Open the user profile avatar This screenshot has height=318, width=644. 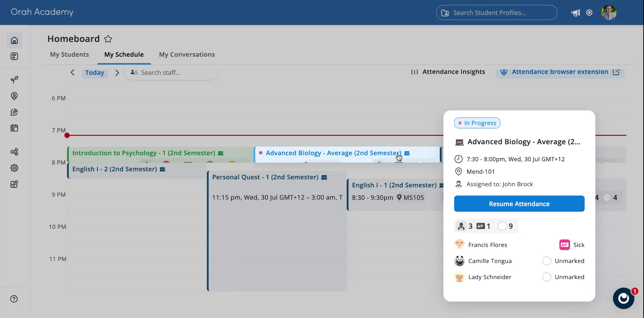click(x=609, y=12)
